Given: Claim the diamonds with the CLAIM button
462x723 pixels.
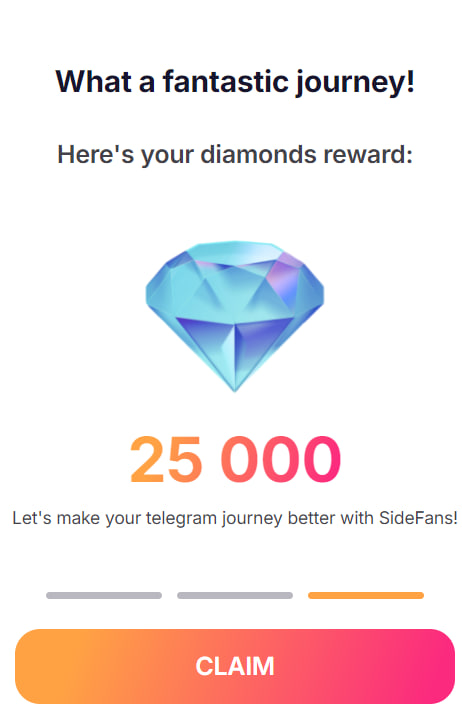Looking at the screenshot, I should pos(235,666).
